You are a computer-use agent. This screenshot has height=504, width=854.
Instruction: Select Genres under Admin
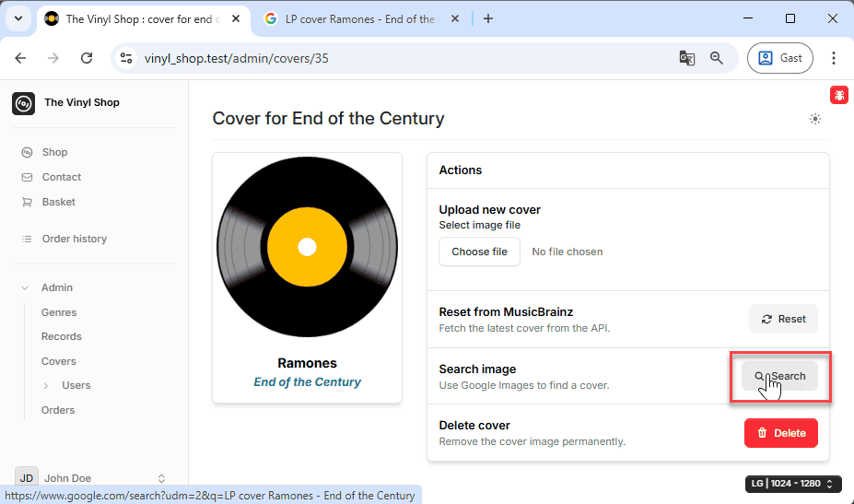[x=59, y=312]
